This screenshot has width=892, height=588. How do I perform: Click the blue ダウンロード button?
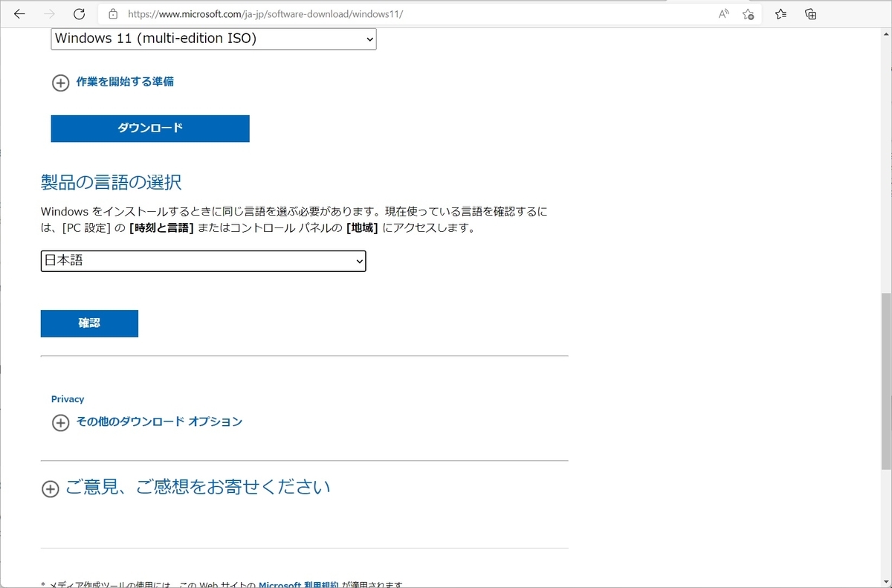click(x=149, y=128)
